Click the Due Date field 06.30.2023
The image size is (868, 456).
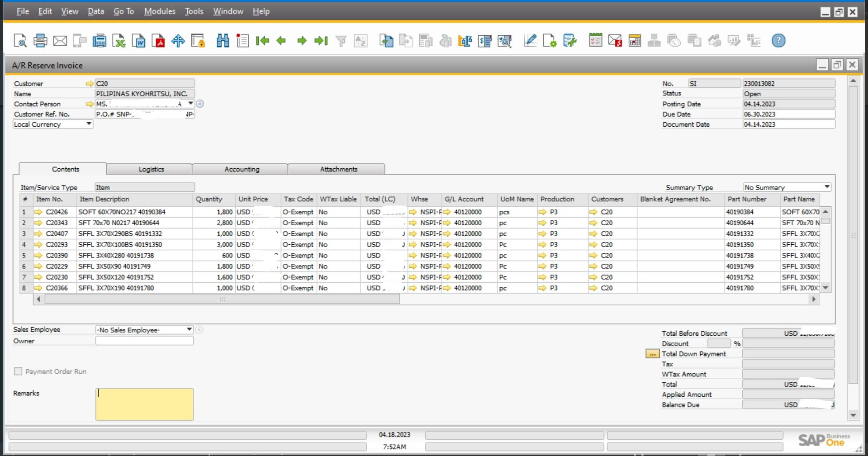coord(788,114)
